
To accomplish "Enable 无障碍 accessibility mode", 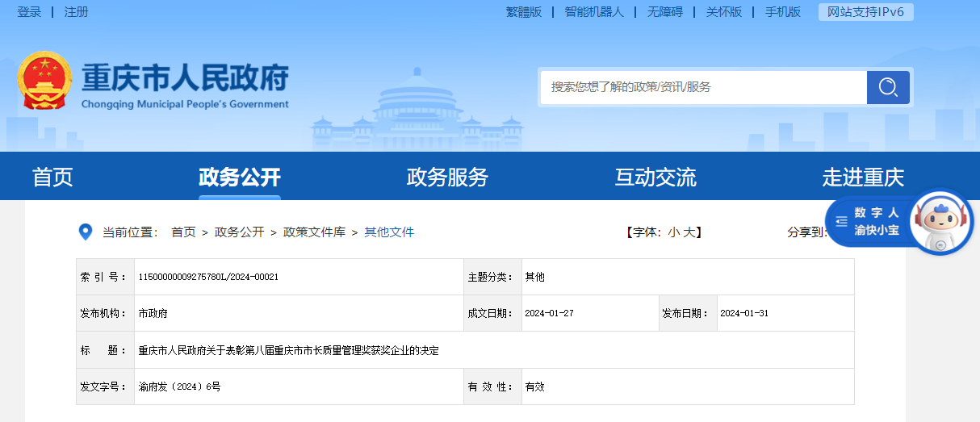I will (665, 12).
